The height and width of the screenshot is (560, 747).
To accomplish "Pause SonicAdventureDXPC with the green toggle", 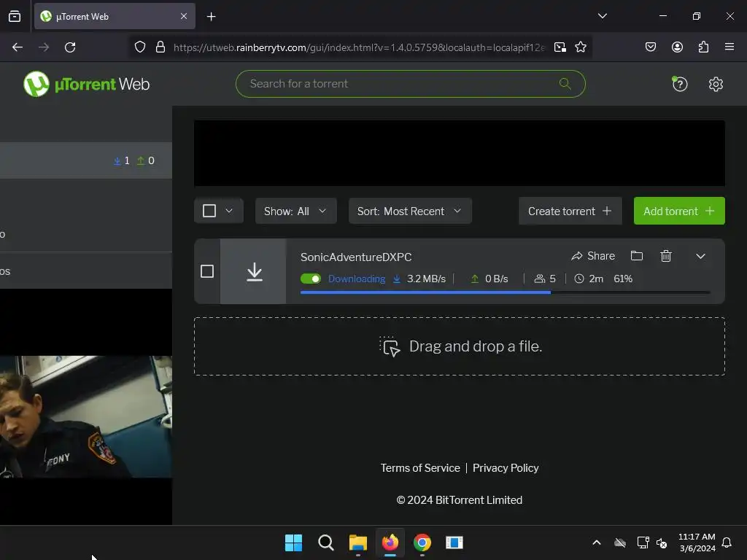I will point(311,279).
